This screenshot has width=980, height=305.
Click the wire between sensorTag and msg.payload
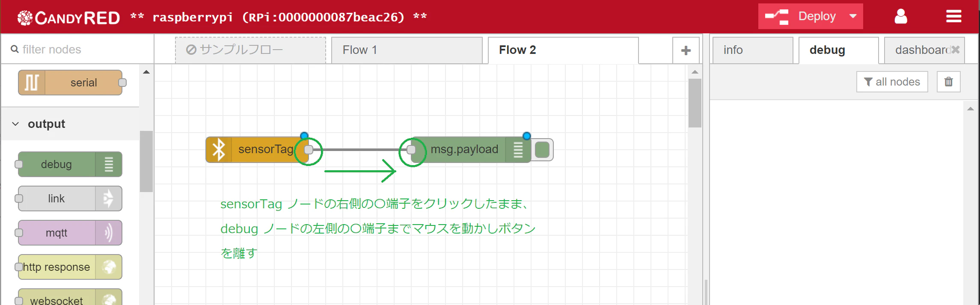click(x=360, y=150)
